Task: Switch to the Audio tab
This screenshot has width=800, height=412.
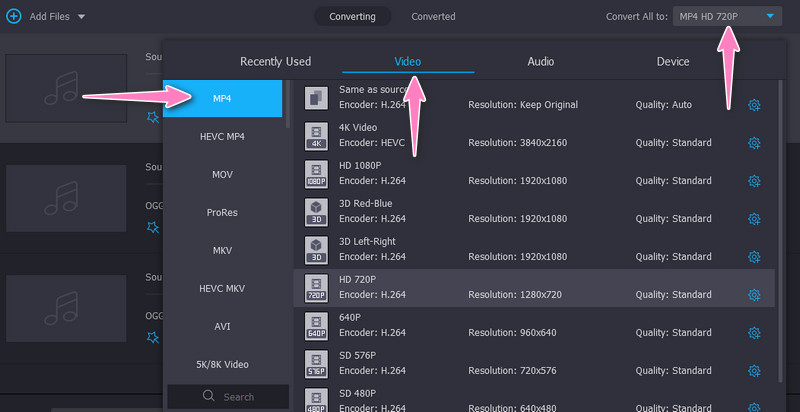Action: (x=541, y=62)
